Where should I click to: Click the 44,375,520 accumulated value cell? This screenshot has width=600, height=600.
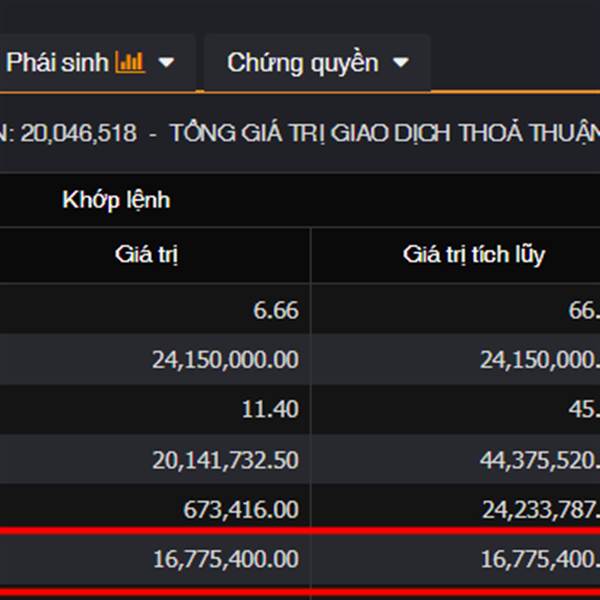[540, 460]
